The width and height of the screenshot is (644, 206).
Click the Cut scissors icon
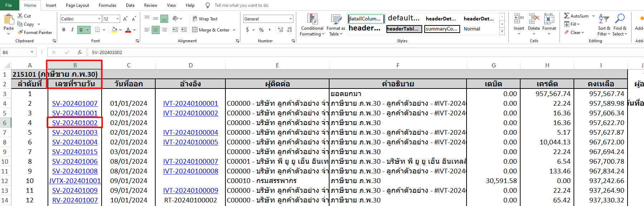click(20, 16)
